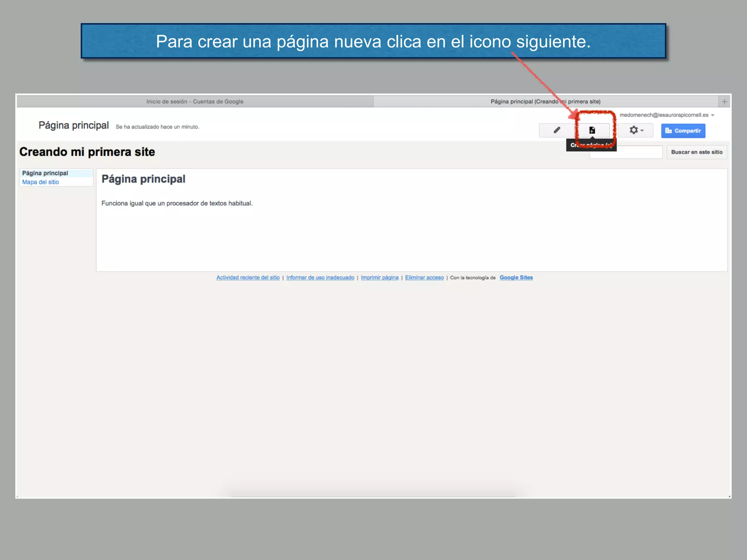Click the Página principal content heading
This screenshot has width=747, height=560.
click(143, 179)
